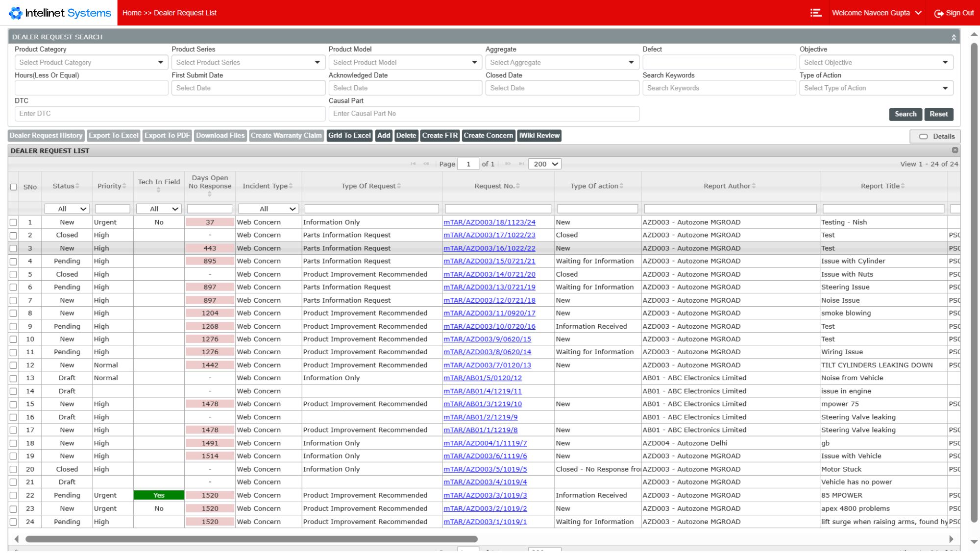Check the select-all header checkbox
This screenshot has height=555, width=980.
point(14,187)
